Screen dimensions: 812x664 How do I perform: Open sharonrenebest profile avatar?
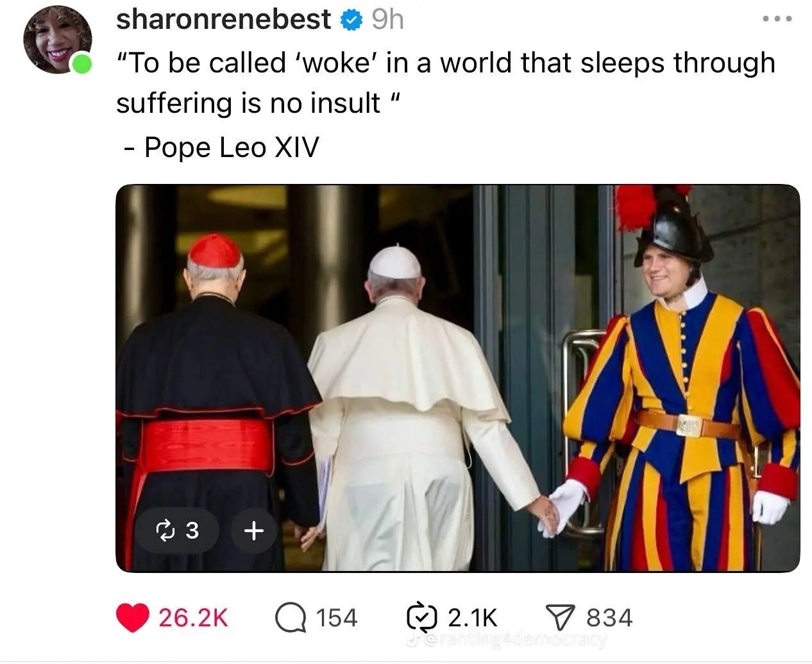(55, 40)
